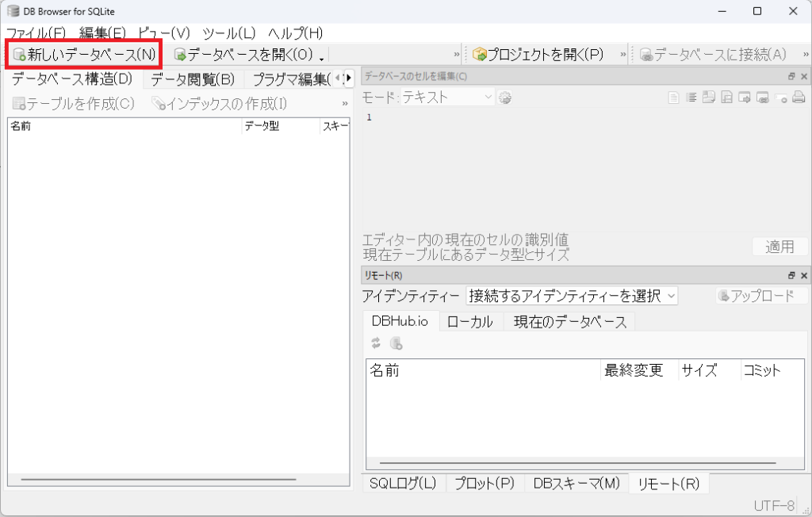This screenshot has height=517, width=812.
Task: Switch to プラグマ編集 tab
Action: pos(290,79)
